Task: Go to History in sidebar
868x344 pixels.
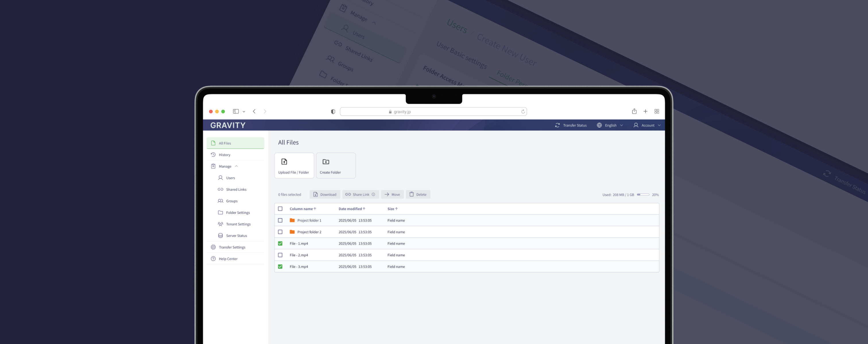Action: (x=224, y=155)
